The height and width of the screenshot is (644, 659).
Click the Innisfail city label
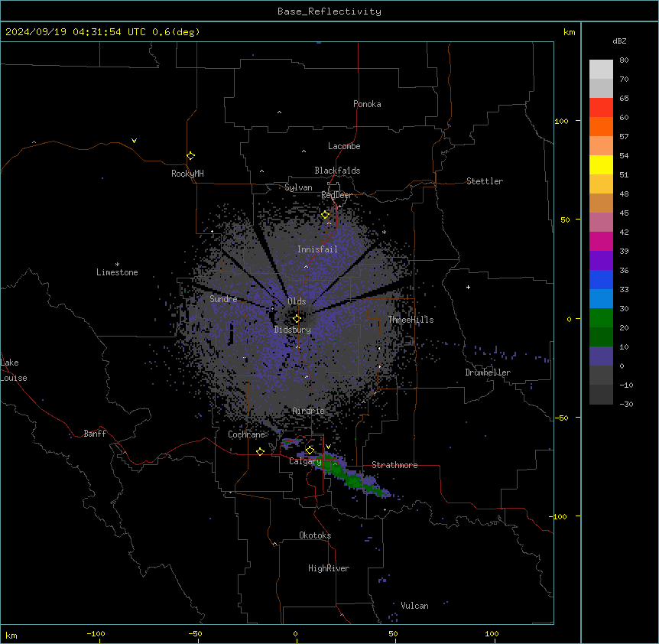[317, 249]
